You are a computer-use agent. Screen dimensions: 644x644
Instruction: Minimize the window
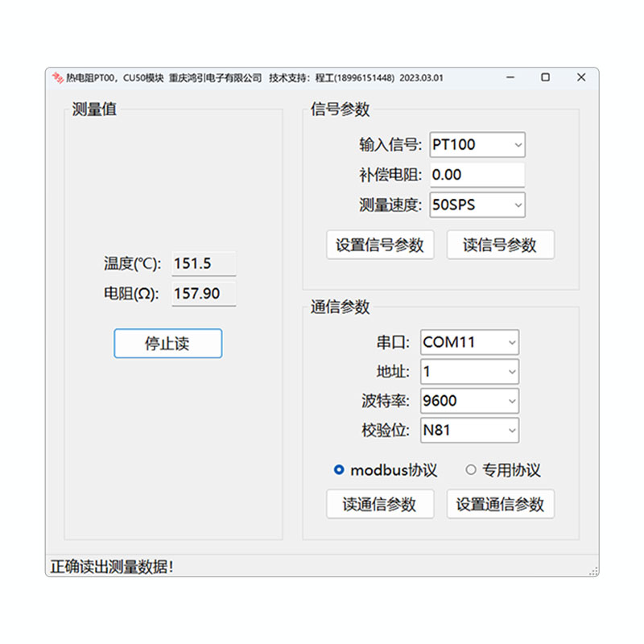tap(510, 77)
